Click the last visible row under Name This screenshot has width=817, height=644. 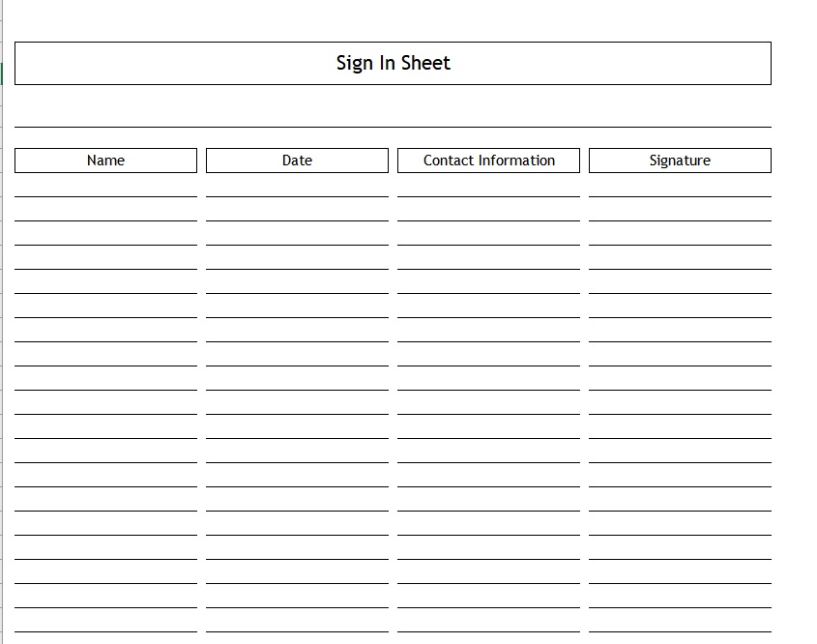point(105,621)
